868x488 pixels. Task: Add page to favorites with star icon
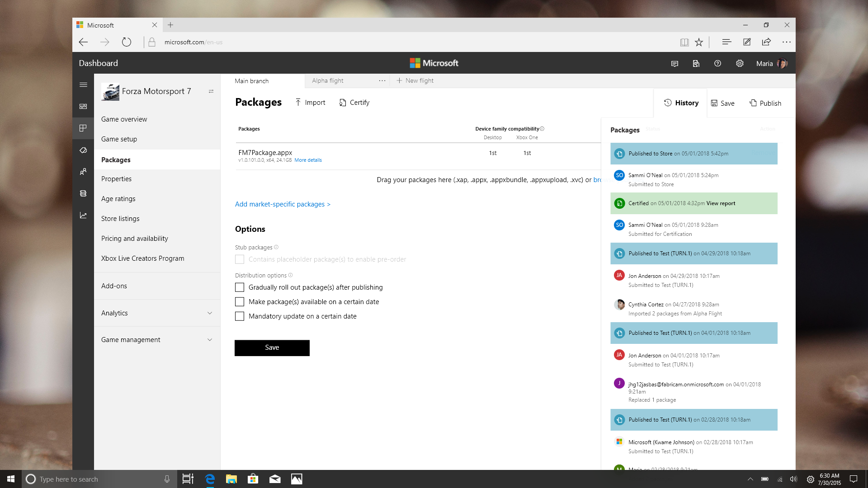[699, 42]
